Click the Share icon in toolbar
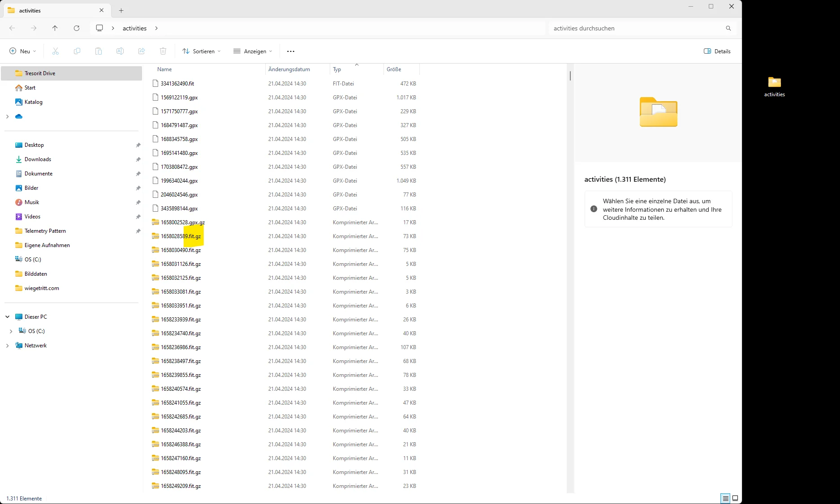 (x=142, y=51)
